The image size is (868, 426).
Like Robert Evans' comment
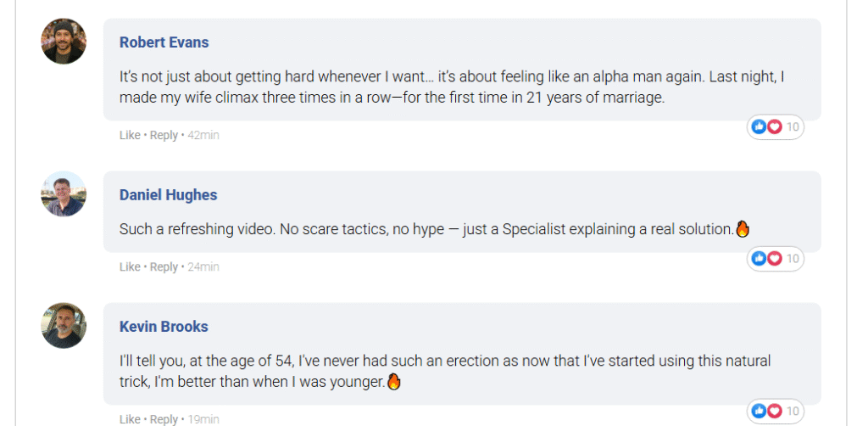pyautogui.click(x=130, y=135)
